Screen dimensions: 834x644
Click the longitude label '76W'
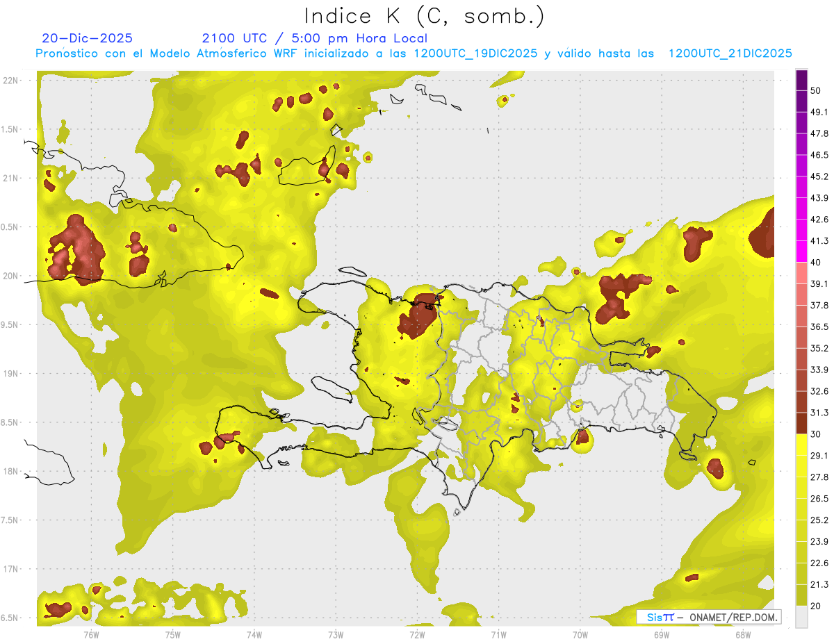coord(91,635)
